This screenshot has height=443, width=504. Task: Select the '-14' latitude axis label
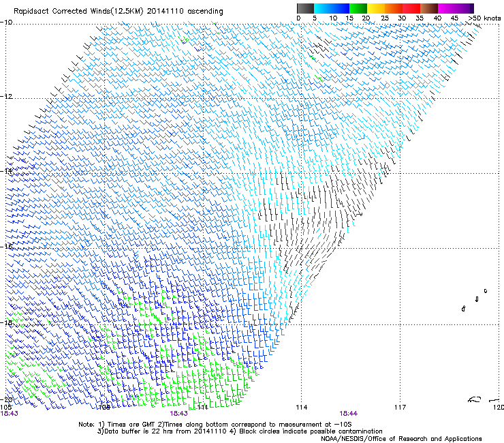pyautogui.click(x=6, y=171)
